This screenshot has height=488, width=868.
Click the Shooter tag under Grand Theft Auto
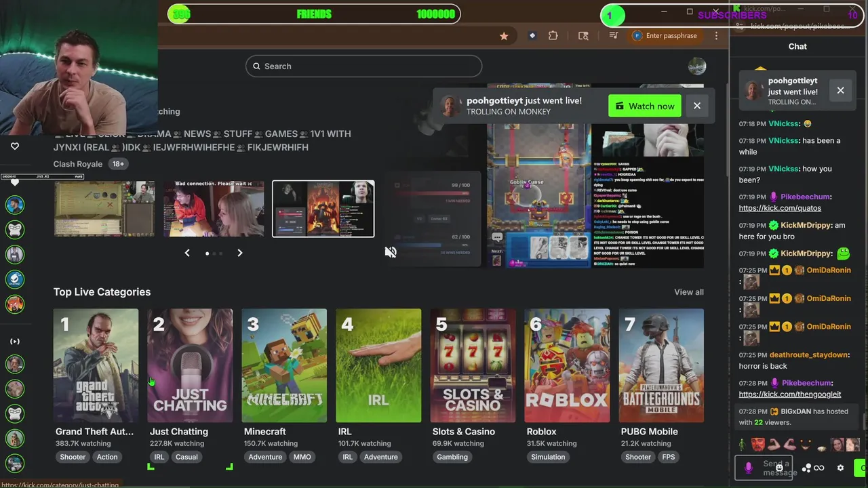point(73,457)
